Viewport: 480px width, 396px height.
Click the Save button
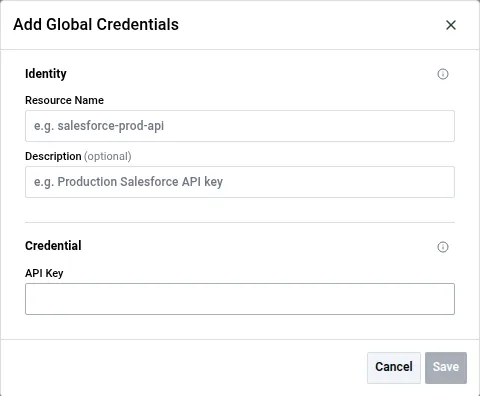click(446, 368)
